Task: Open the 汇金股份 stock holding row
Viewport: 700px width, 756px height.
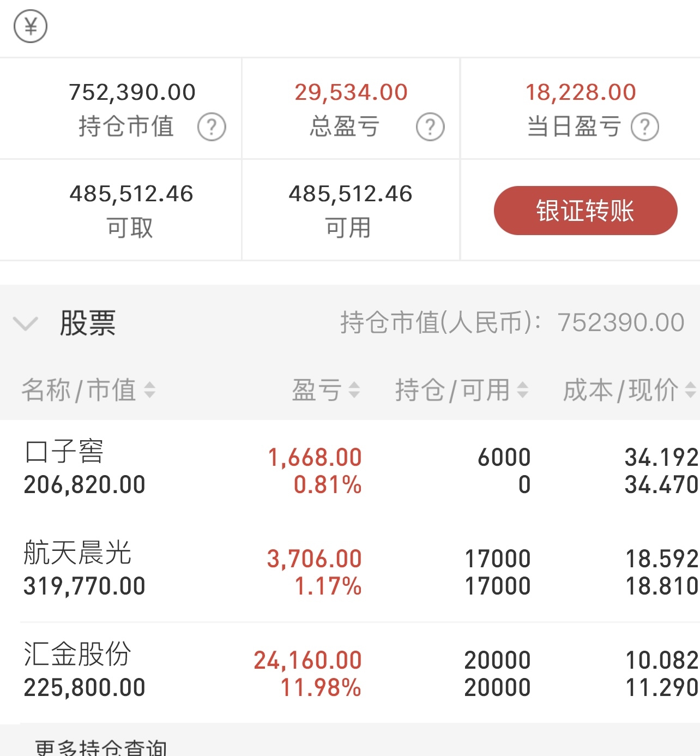Action: click(350, 673)
